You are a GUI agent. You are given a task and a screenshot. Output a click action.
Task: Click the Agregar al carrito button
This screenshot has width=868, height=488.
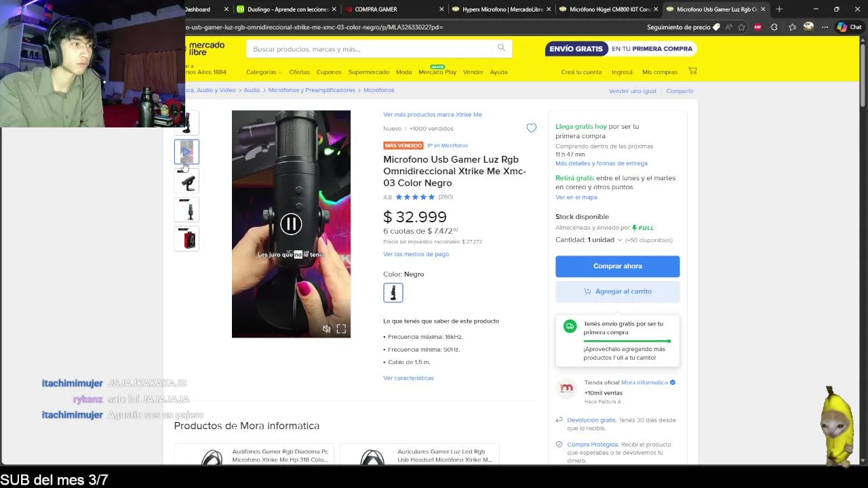pyautogui.click(x=617, y=291)
